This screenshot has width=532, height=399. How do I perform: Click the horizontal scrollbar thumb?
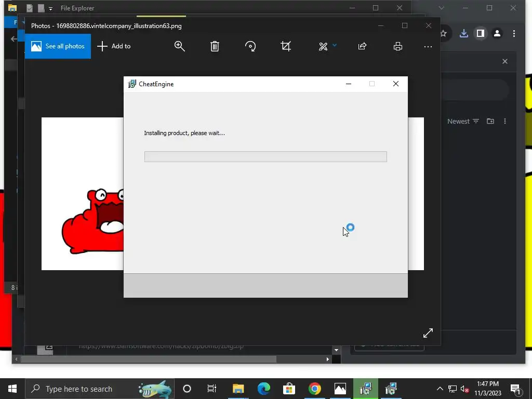tap(149, 359)
